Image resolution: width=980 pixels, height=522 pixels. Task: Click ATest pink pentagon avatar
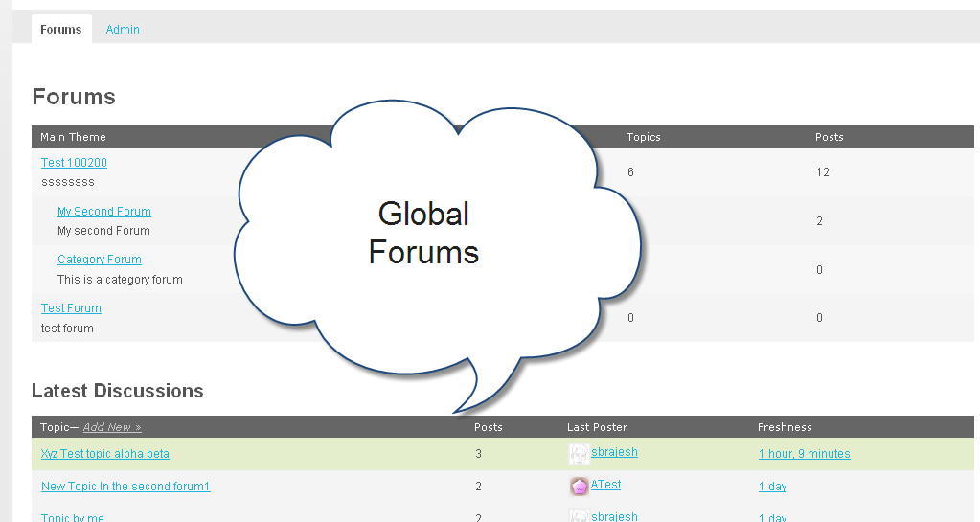[x=580, y=487]
